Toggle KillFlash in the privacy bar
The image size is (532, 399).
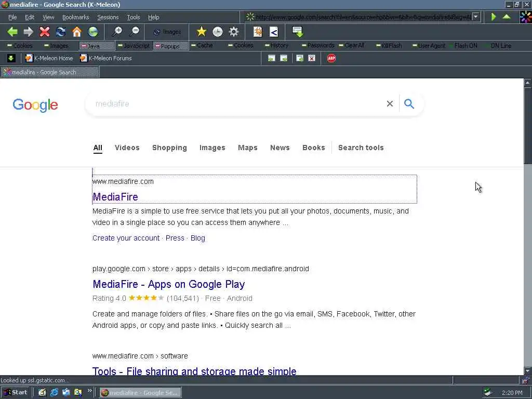[x=389, y=46]
